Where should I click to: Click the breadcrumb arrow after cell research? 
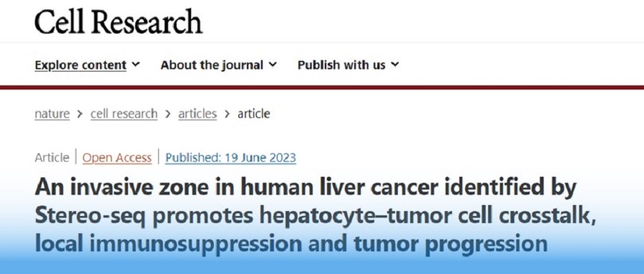point(168,114)
